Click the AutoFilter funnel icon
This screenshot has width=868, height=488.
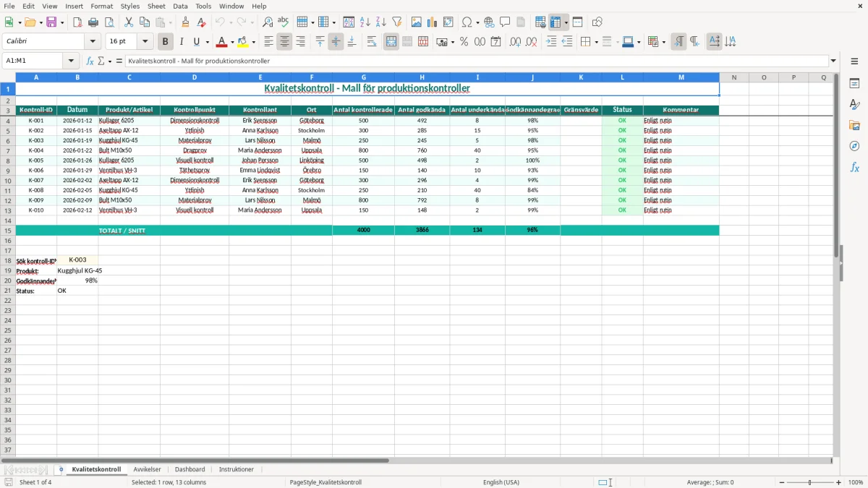point(397,22)
